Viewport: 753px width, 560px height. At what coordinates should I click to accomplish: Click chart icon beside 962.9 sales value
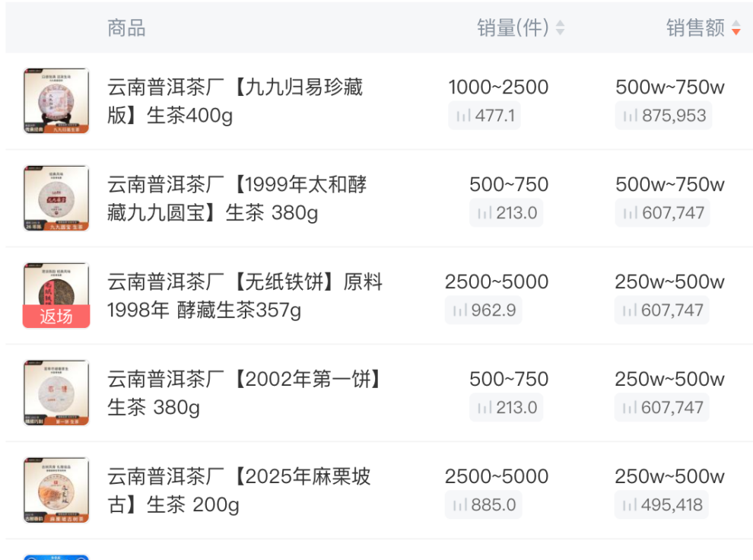460,310
